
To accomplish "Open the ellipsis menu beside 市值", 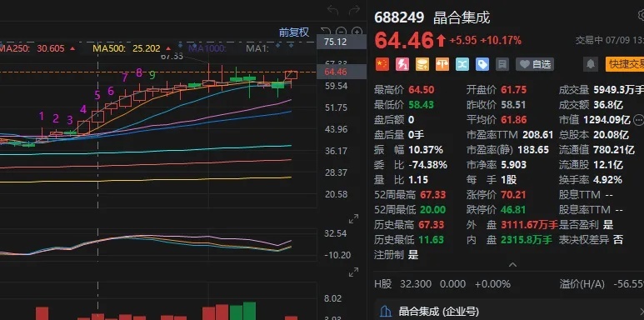I will point(639,120).
